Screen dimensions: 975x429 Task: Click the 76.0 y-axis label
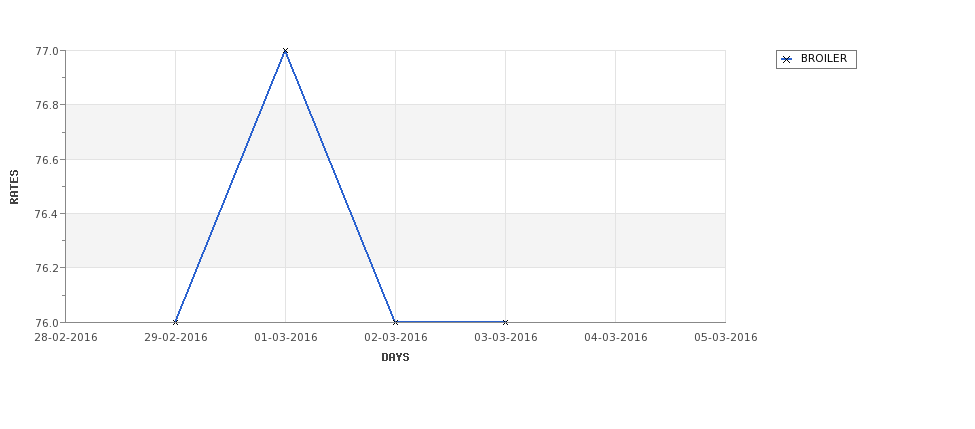[47, 323]
